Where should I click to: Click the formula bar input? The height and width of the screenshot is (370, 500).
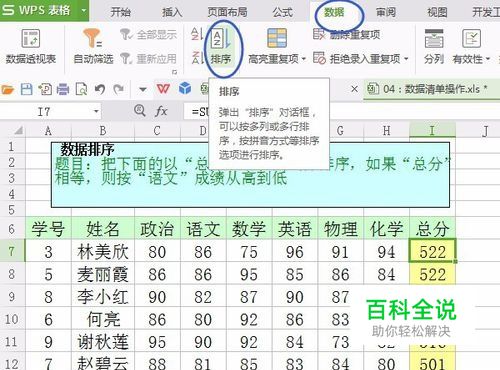pos(343,111)
